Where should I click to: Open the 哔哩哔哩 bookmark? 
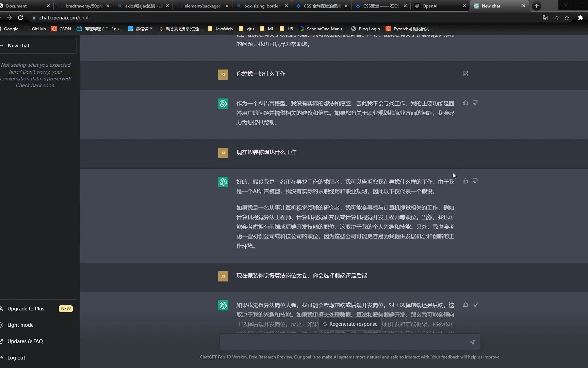(x=99, y=29)
